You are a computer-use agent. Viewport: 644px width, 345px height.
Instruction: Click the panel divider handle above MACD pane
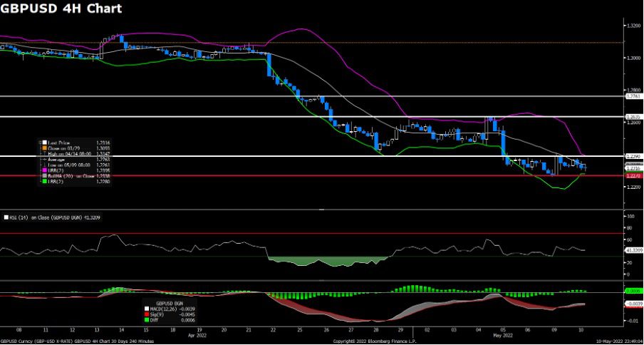click(x=321, y=279)
